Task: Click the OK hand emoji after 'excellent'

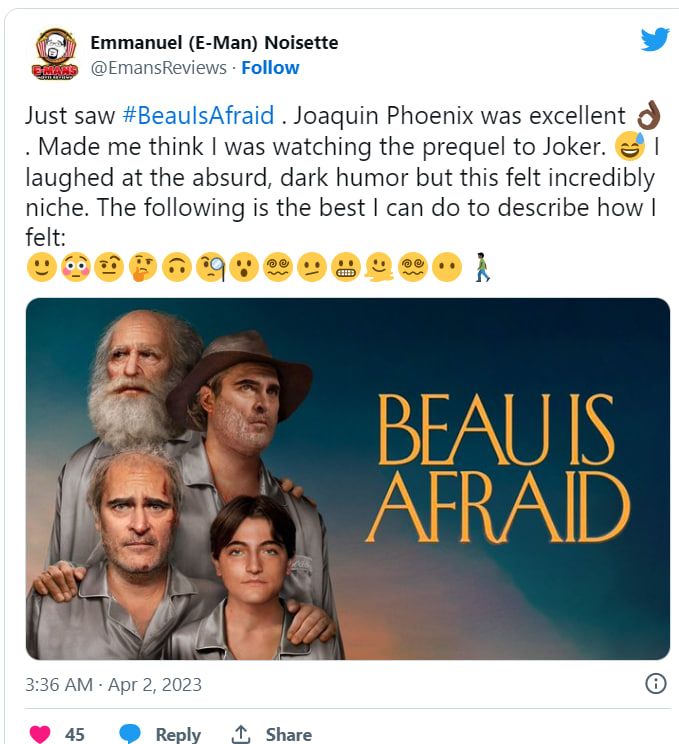Action: 647,117
